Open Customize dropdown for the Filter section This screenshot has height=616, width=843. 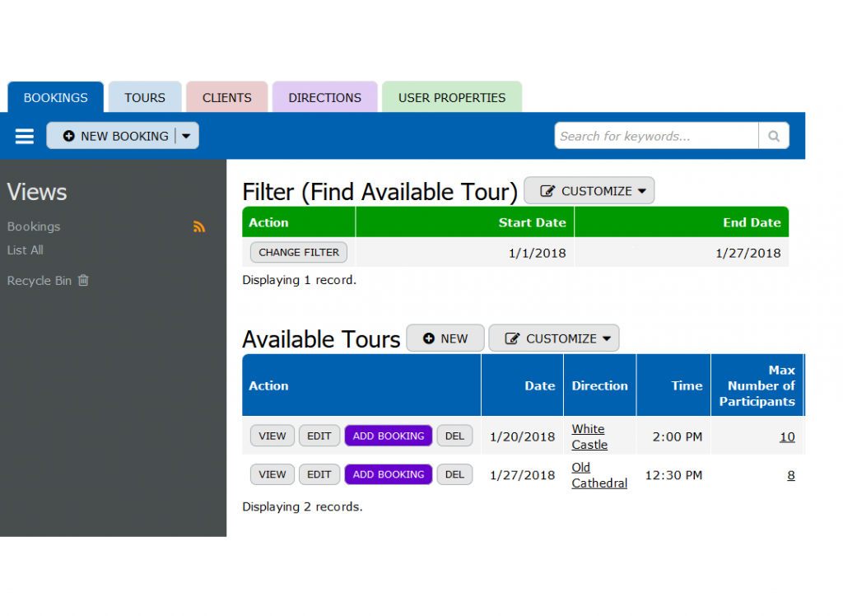pos(589,191)
